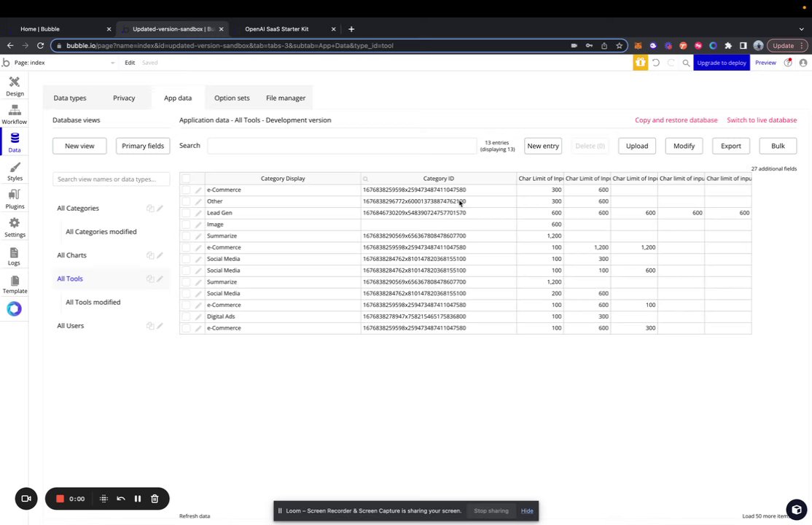Select the Data sidebar icon
The height and width of the screenshot is (525, 812).
(x=15, y=142)
